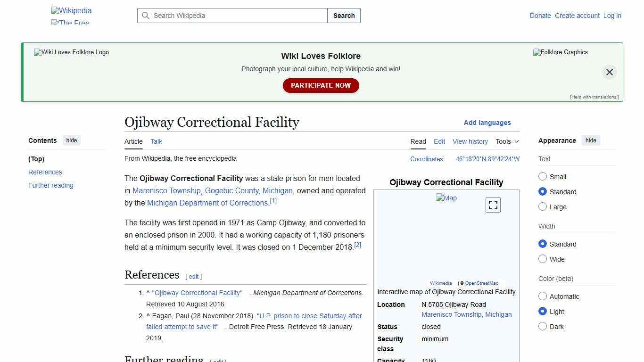Click the PARTICIPATE NOW button

click(321, 85)
